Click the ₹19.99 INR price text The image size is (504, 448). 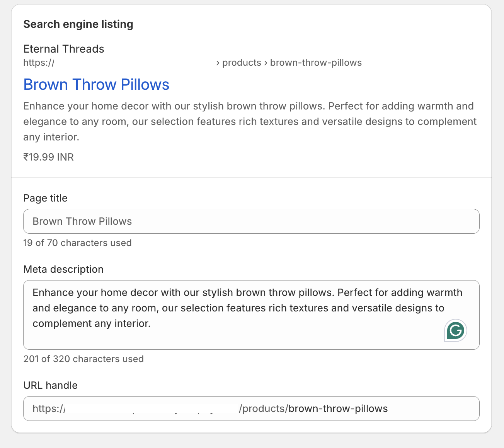(49, 157)
